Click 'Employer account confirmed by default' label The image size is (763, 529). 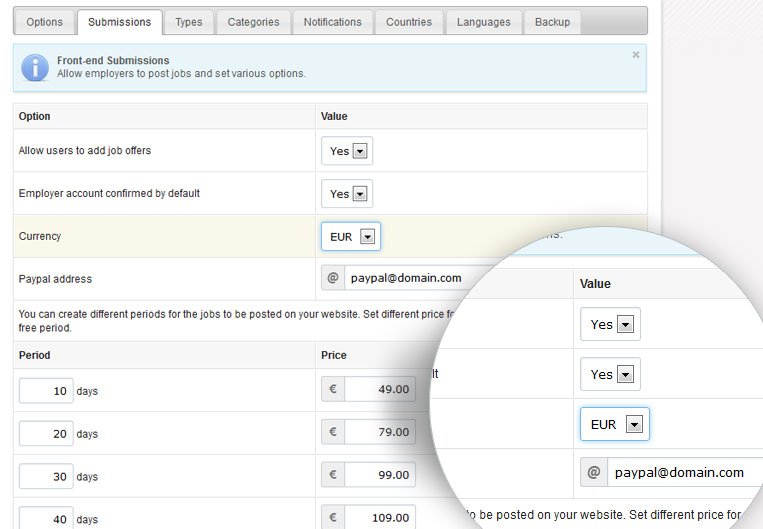109,194
